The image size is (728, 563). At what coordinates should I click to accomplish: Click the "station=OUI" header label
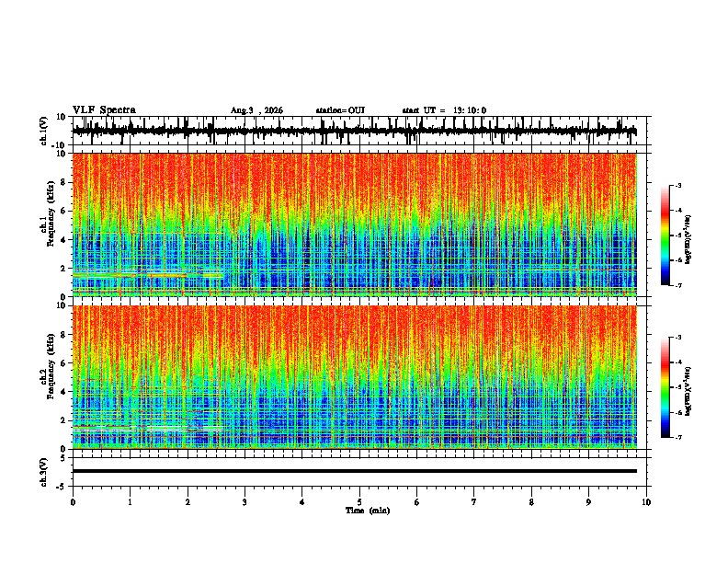tap(340, 110)
